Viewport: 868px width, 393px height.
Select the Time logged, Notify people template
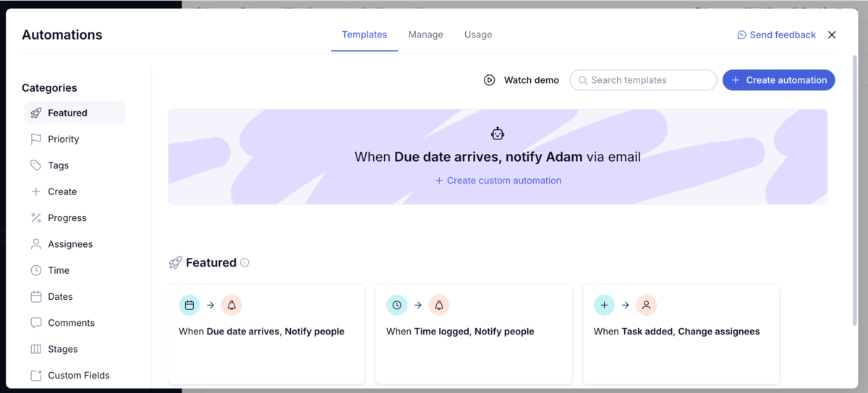[x=473, y=332]
